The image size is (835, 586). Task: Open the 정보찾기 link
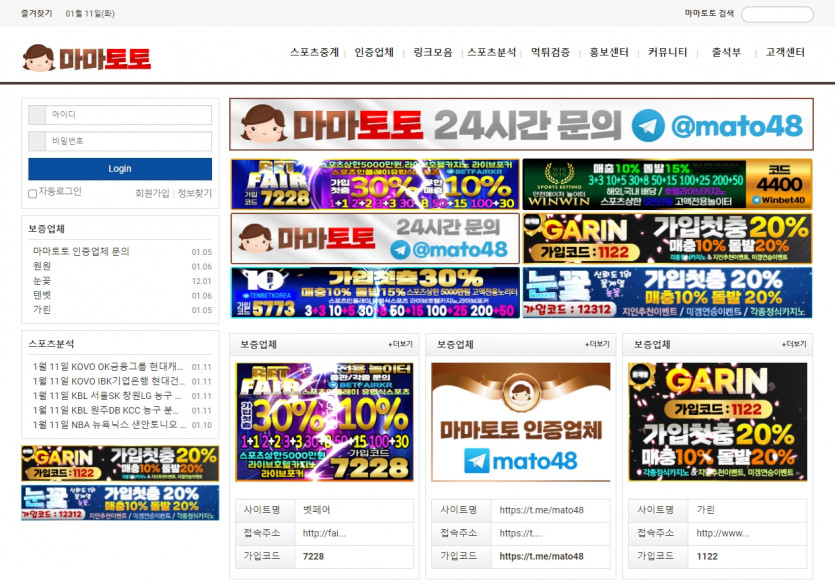[195, 193]
